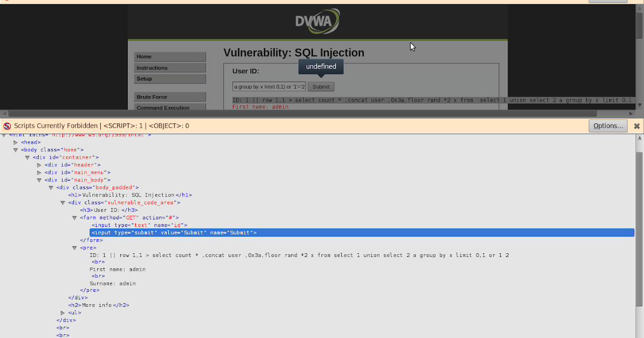This screenshot has height=338, width=644.
Task: Collapse the body class home node
Action: [x=16, y=150]
